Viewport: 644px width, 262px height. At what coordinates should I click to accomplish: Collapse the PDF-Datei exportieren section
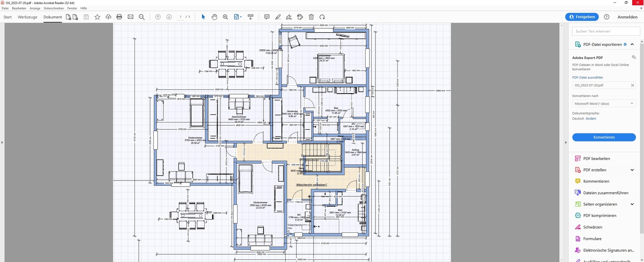coord(632,44)
